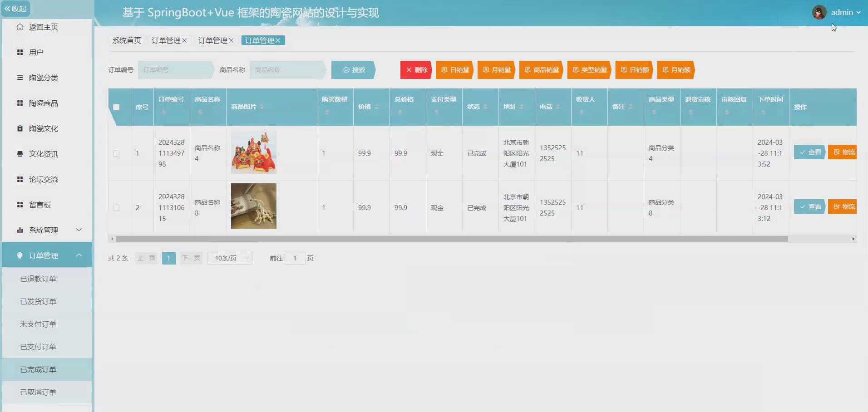
Task: Click the icon next to 文化资讯
Action: pos(20,154)
